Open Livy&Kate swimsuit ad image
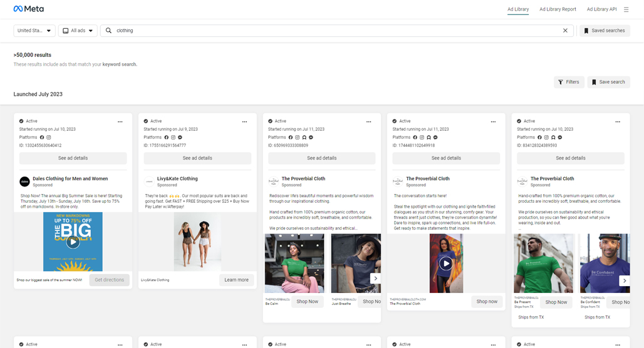 pos(197,242)
